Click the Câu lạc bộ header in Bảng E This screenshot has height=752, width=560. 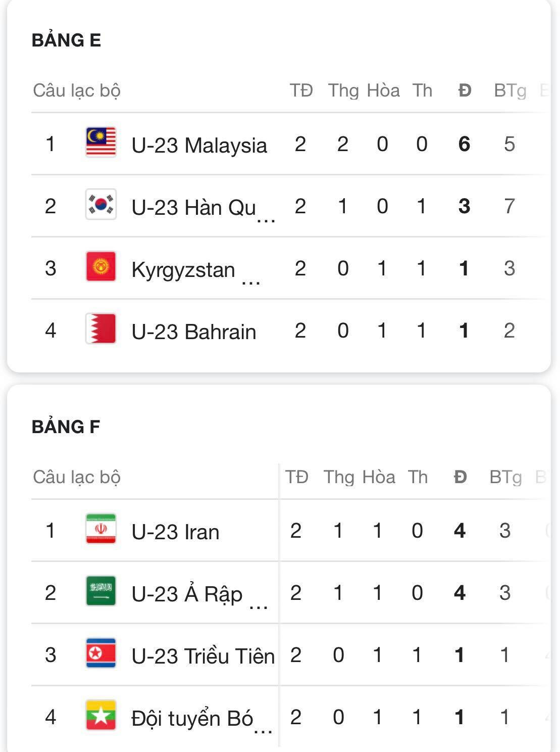click(x=77, y=91)
